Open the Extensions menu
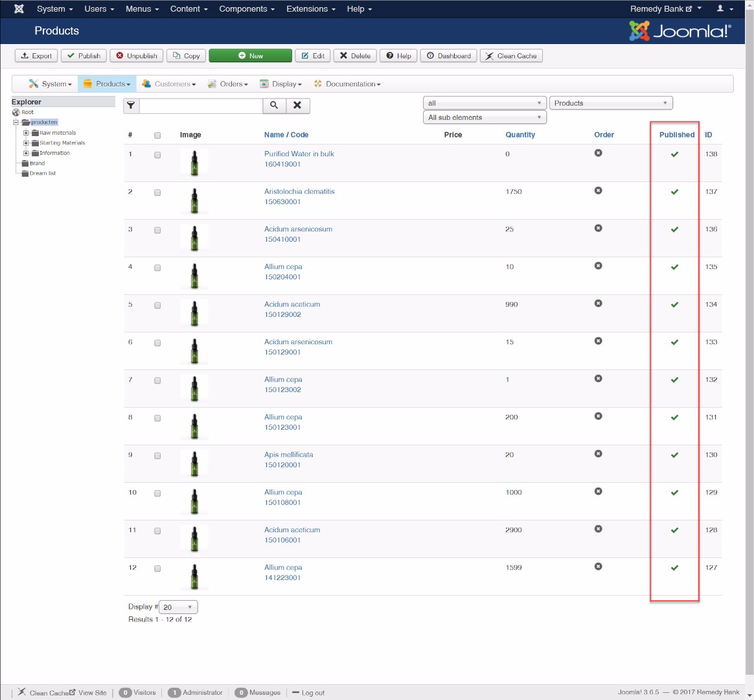The width and height of the screenshot is (754, 700). [310, 9]
